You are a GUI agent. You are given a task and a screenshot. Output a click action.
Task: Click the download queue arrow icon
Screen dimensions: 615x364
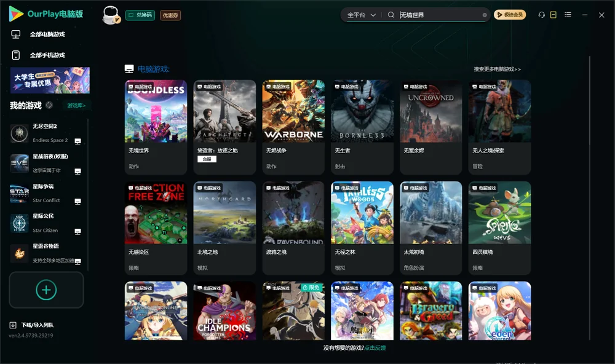point(12,325)
